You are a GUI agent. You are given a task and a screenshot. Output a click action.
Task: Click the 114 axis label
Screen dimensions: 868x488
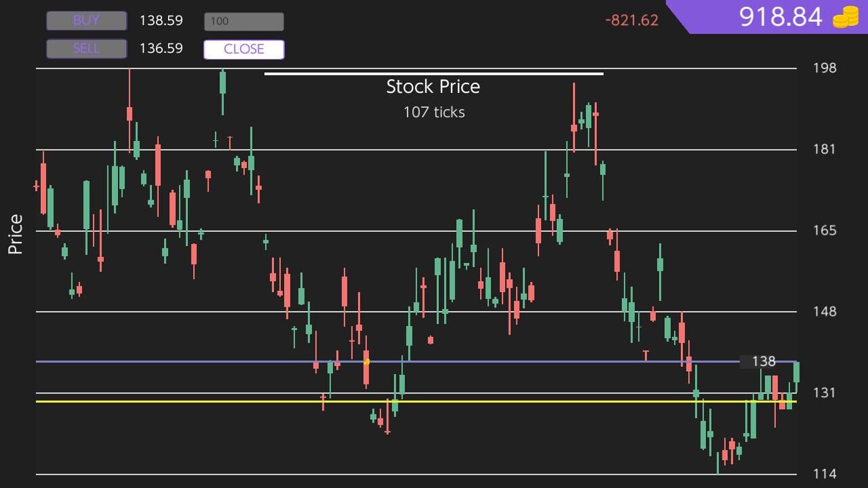pyautogui.click(x=825, y=474)
